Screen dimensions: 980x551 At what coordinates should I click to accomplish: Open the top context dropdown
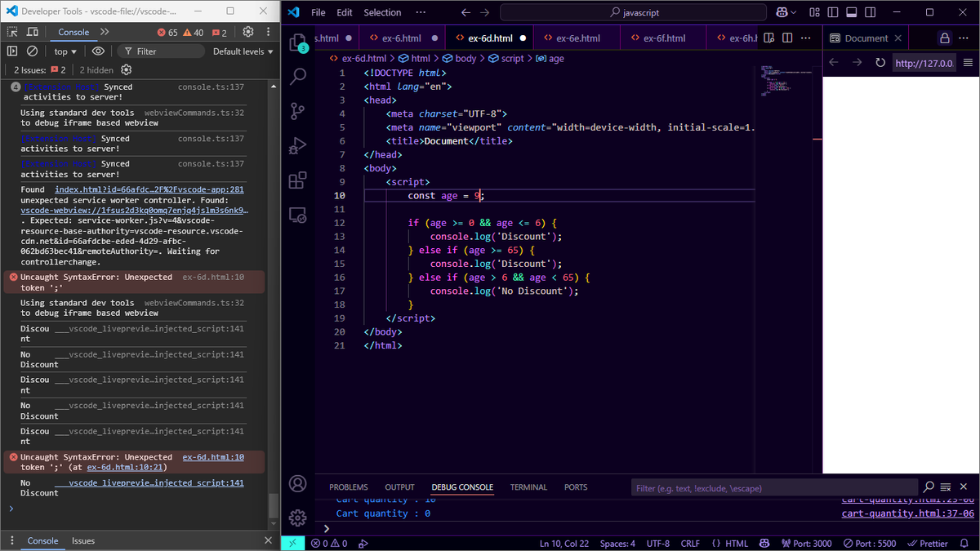point(65,51)
